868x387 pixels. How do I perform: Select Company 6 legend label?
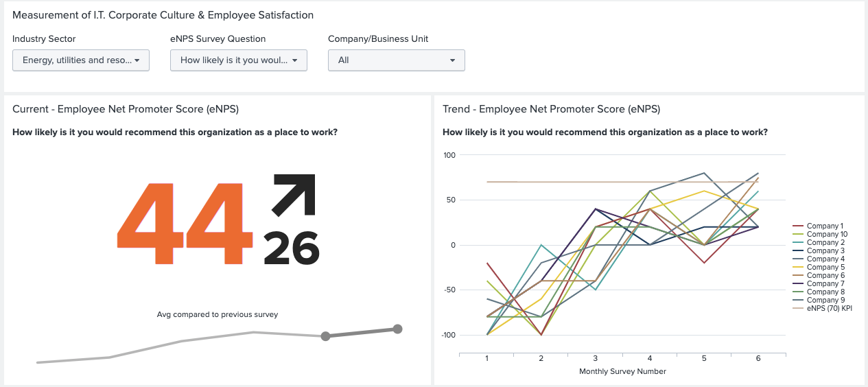coord(825,276)
